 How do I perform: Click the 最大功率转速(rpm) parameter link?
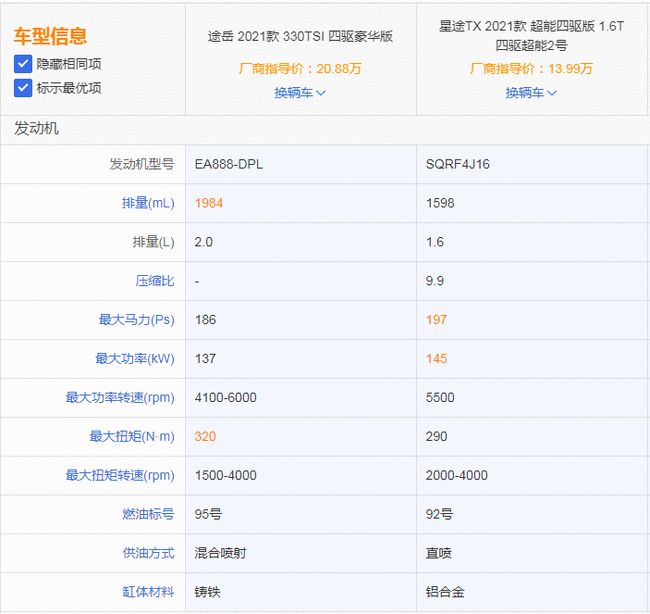click(120, 398)
